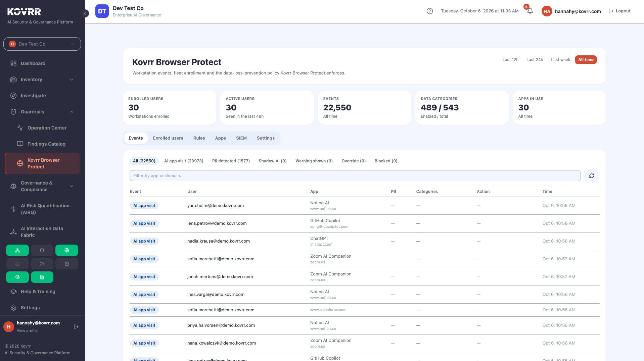The image size is (644, 361).
Task: Open the Dashboard page
Action: (x=42, y=63)
